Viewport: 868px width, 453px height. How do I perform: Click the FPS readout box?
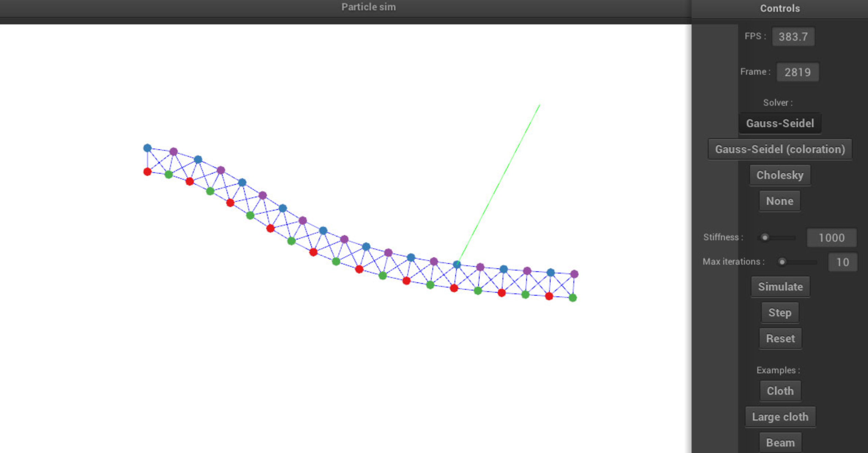coord(793,36)
